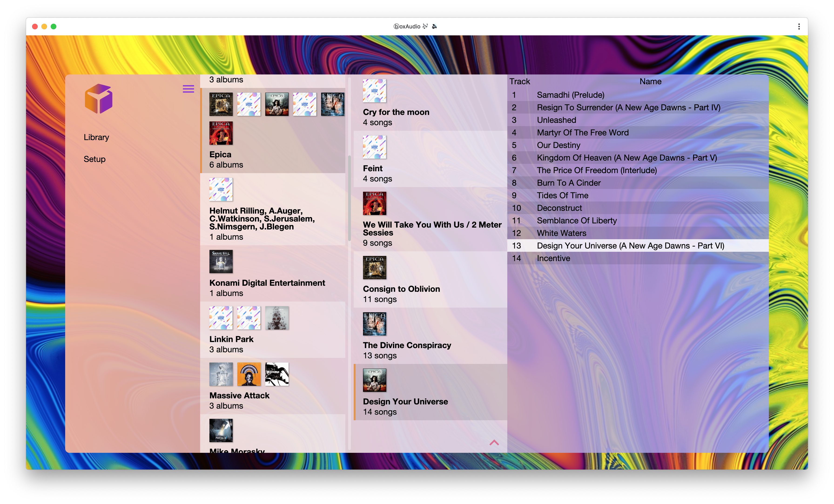Open the Consign to Oblivion album

(x=401, y=289)
